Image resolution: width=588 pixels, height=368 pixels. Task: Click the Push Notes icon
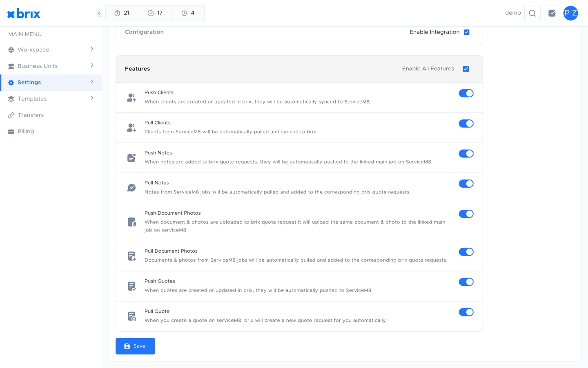tap(131, 158)
